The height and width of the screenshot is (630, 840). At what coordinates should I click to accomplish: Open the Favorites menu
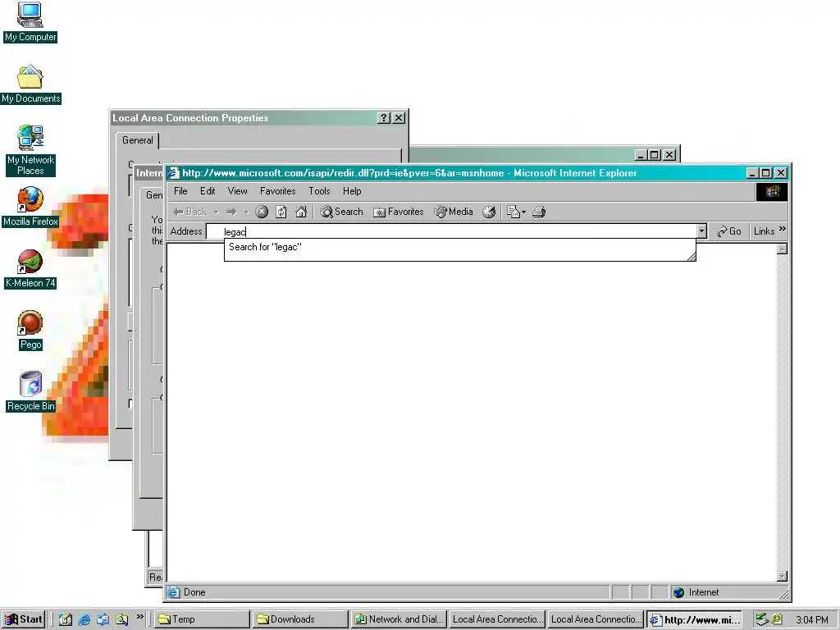(x=277, y=191)
